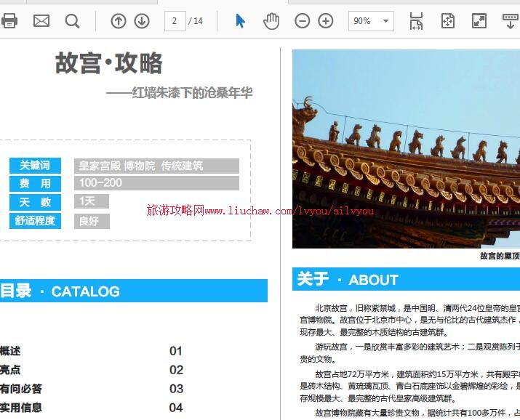Click the fit full page icon
The height and width of the screenshot is (420, 520).
(x=448, y=21)
